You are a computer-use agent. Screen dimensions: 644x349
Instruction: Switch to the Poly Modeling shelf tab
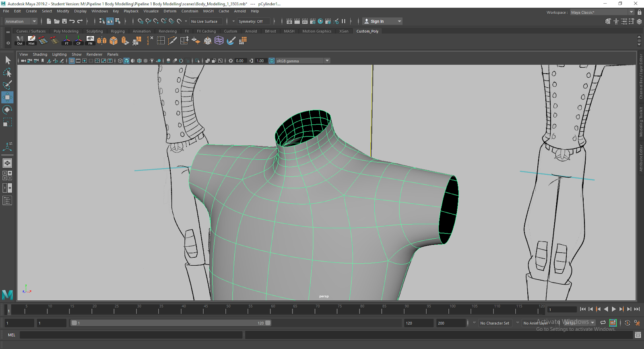coord(66,31)
